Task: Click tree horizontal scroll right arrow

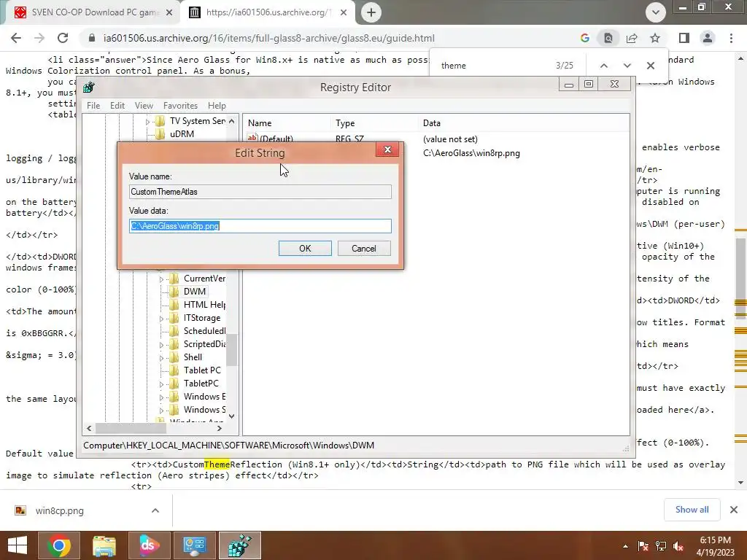Action: coord(219,429)
